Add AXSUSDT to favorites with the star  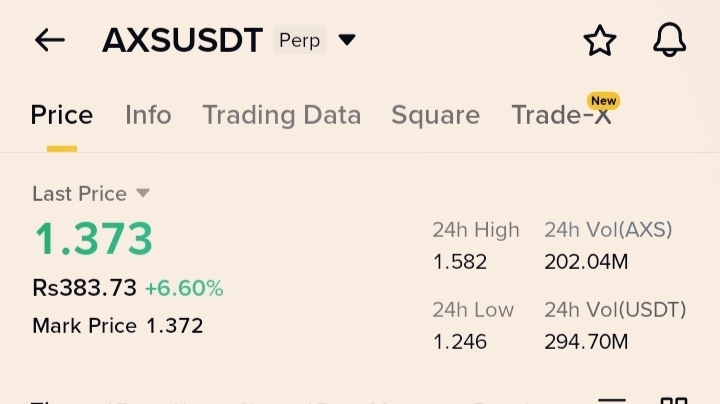pyautogui.click(x=599, y=40)
